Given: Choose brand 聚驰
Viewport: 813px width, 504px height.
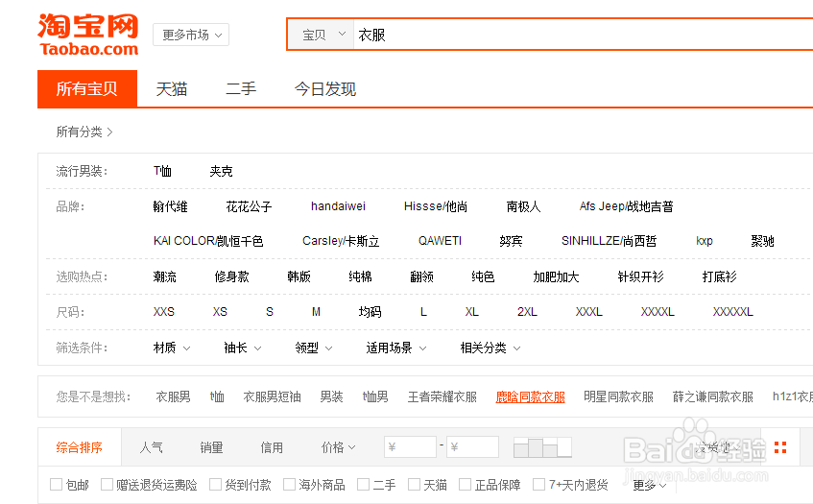Looking at the screenshot, I should 763,241.
